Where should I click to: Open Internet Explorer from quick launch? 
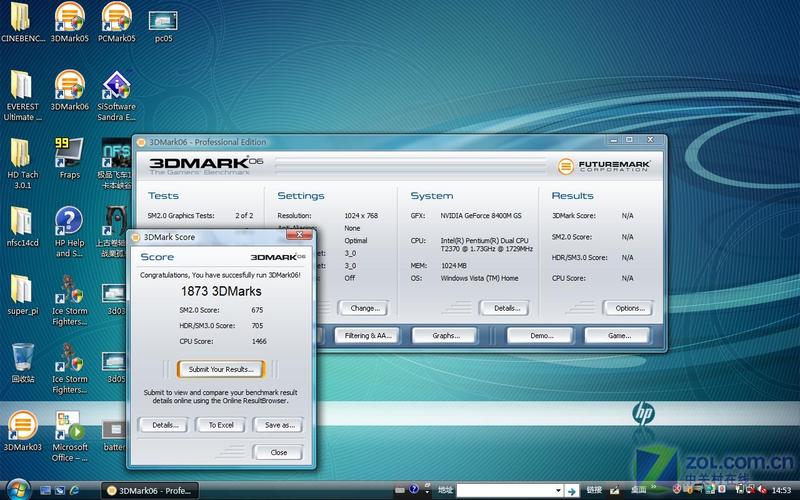[x=74, y=490]
